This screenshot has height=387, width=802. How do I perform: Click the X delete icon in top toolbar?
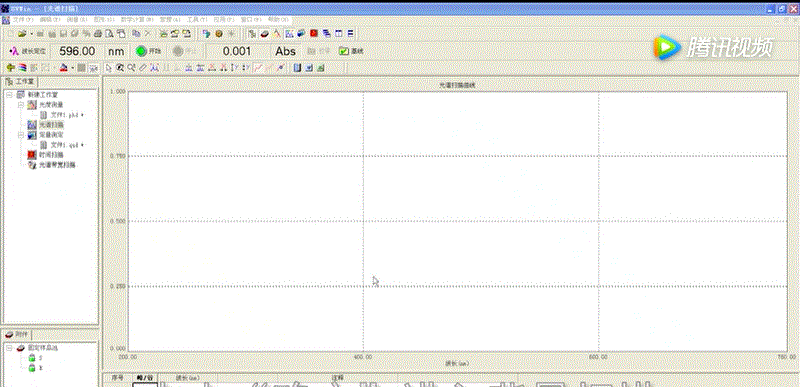[x=148, y=34]
